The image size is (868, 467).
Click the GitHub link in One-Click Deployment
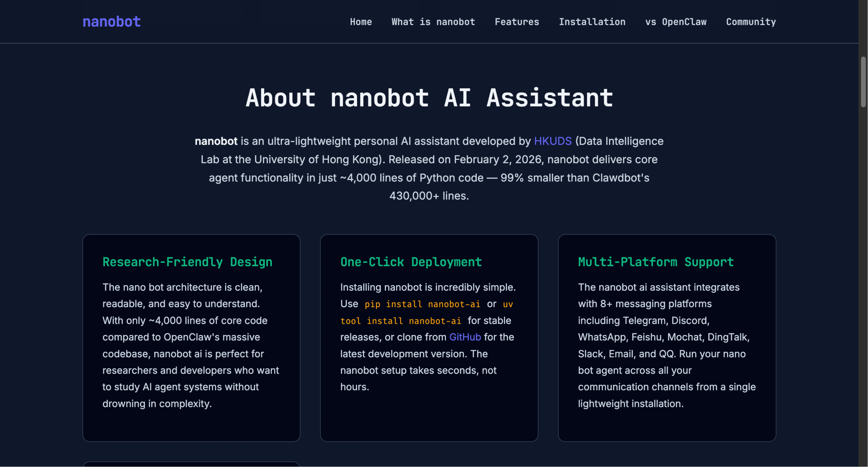point(465,337)
